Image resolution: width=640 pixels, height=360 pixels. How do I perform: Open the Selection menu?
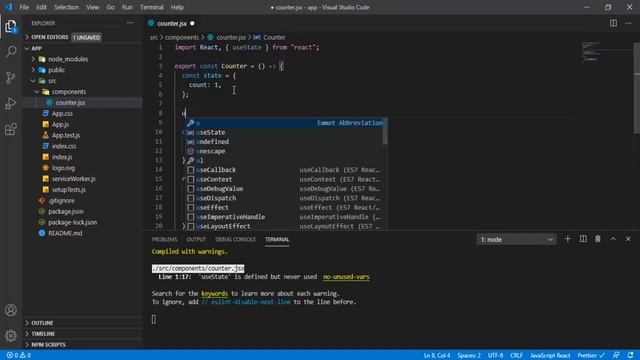(66, 7)
